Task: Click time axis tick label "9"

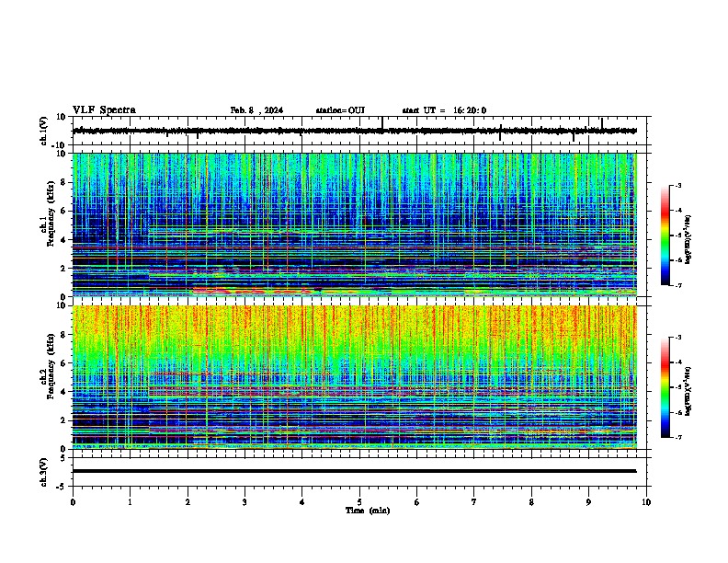Action: pyautogui.click(x=588, y=502)
